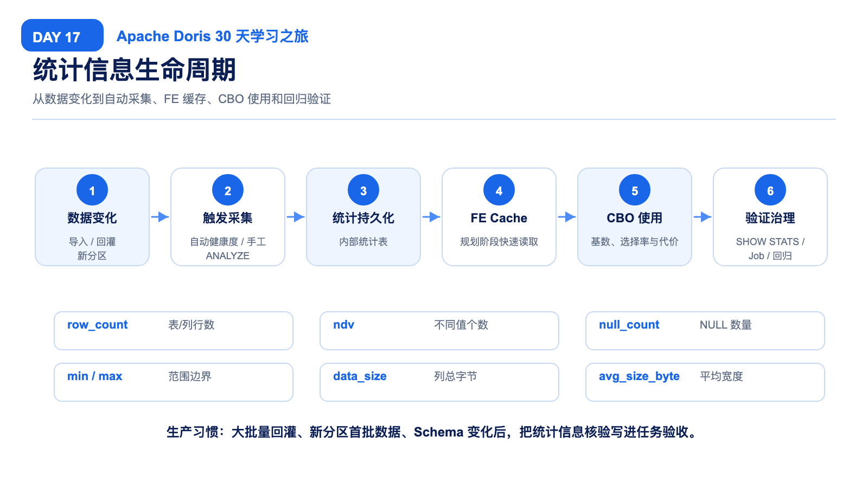Viewport: 868px width, 488px height.
Task: Click the 规划阶段快速读取 description
Action: click(499, 242)
